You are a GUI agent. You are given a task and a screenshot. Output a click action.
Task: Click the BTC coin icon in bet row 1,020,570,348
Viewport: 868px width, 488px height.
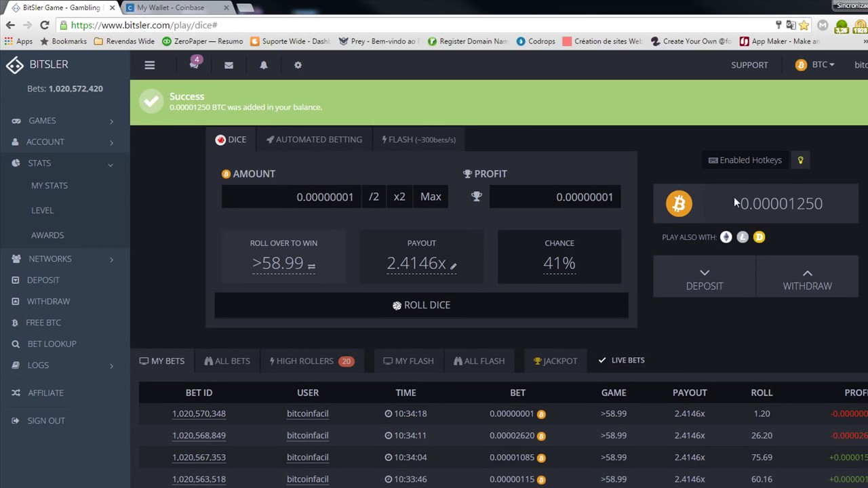[x=541, y=414]
